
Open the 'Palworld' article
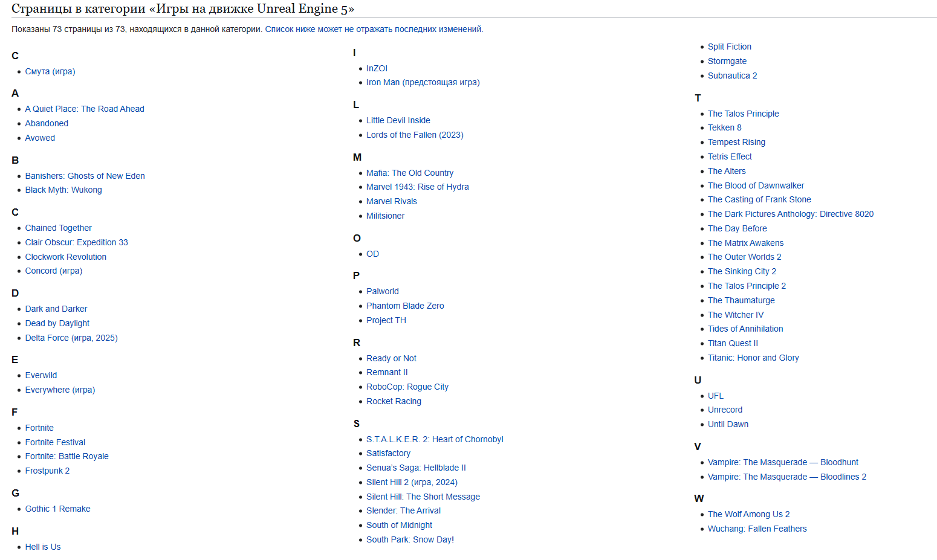[x=383, y=291]
